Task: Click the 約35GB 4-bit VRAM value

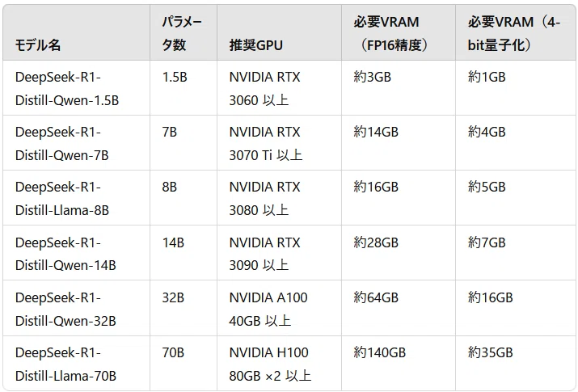Action: [x=490, y=352]
